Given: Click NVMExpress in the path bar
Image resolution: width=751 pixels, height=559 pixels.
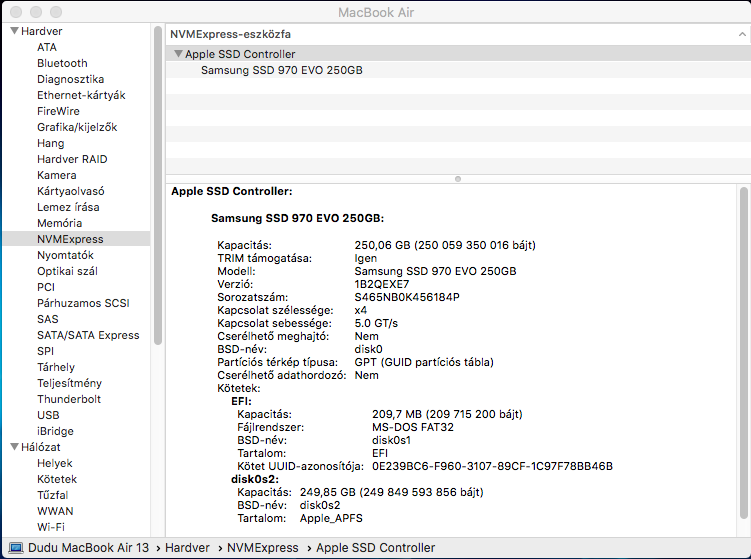Looking at the screenshot, I should coord(262,548).
